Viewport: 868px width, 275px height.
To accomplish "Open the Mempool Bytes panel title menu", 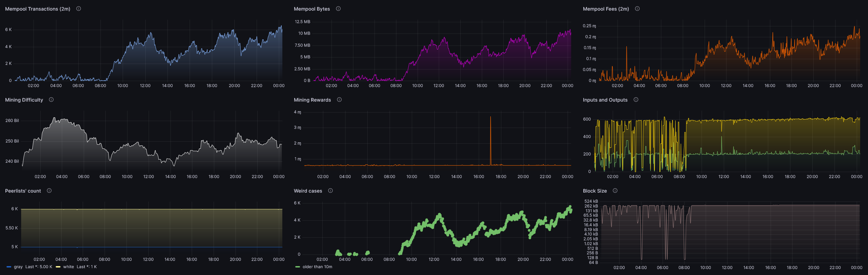I will [x=312, y=9].
